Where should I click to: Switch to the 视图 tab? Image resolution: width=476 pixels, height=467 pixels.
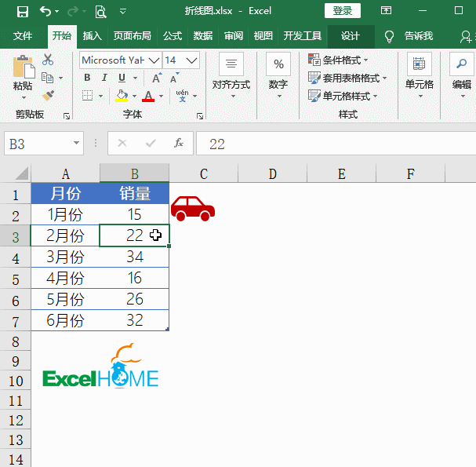[x=263, y=36]
